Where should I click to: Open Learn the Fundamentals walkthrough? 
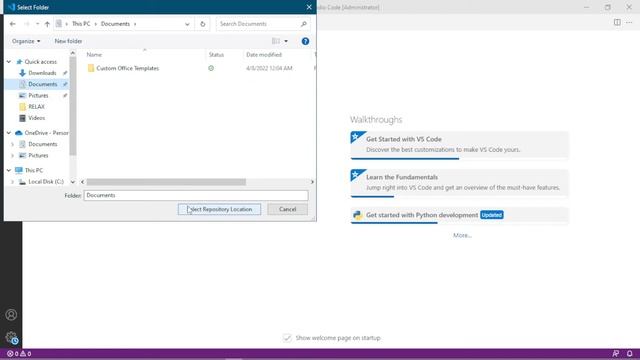[459, 182]
